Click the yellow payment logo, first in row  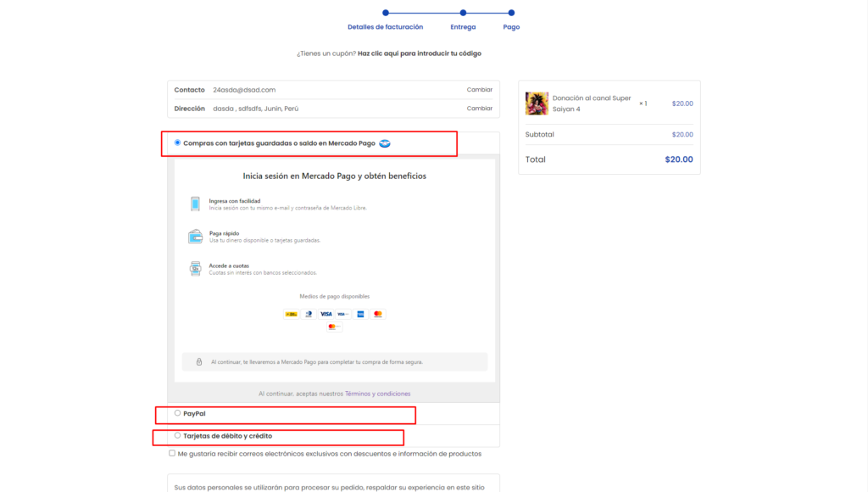point(292,314)
